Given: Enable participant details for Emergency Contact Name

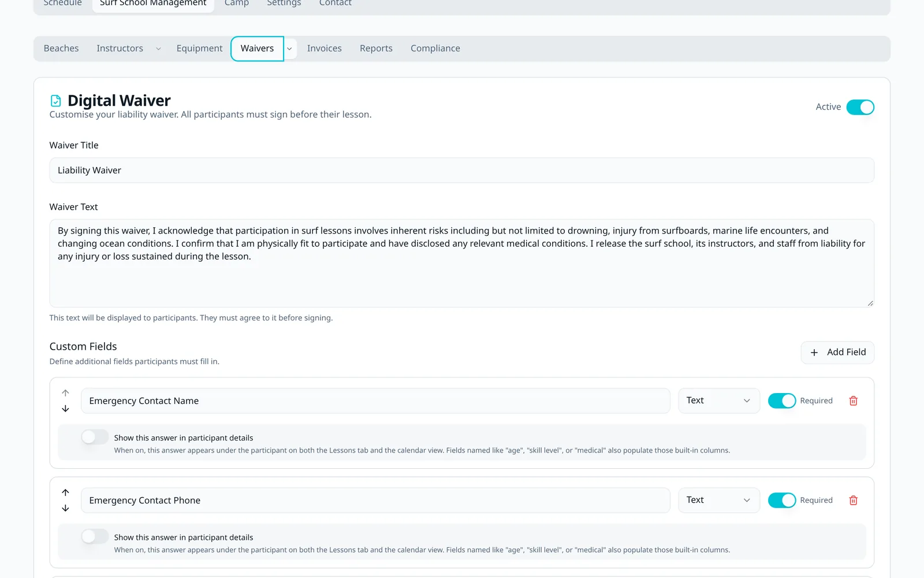Looking at the screenshot, I should coord(95,438).
